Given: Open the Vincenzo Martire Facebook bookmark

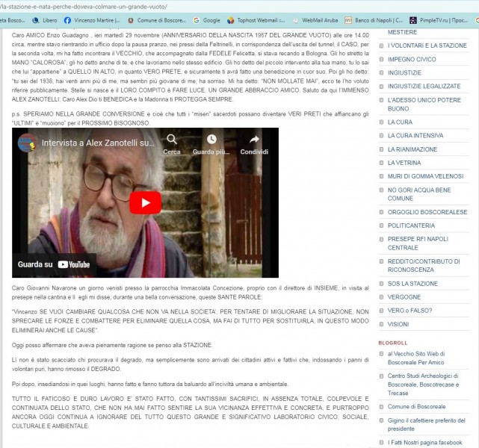Looking at the screenshot, I should tap(92, 20).
